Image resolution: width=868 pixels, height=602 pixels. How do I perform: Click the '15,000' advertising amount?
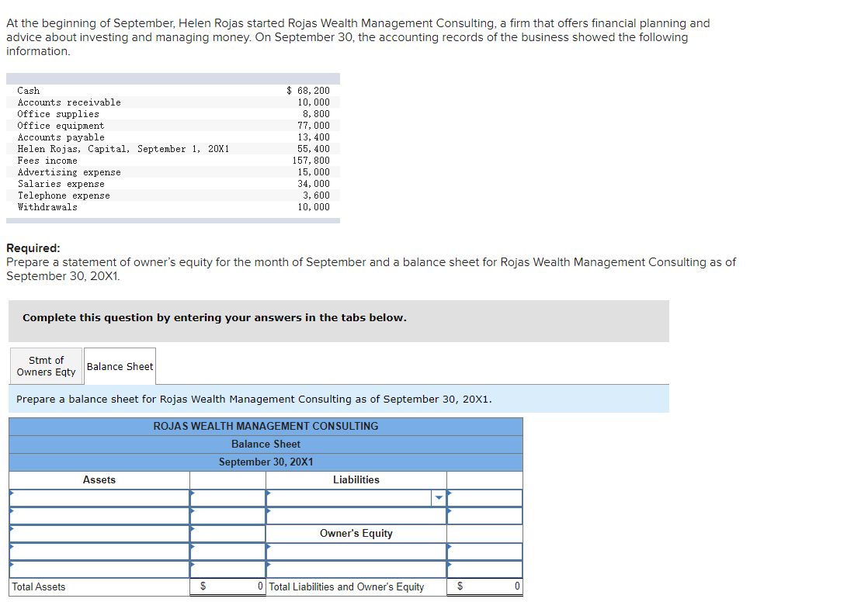314,172
